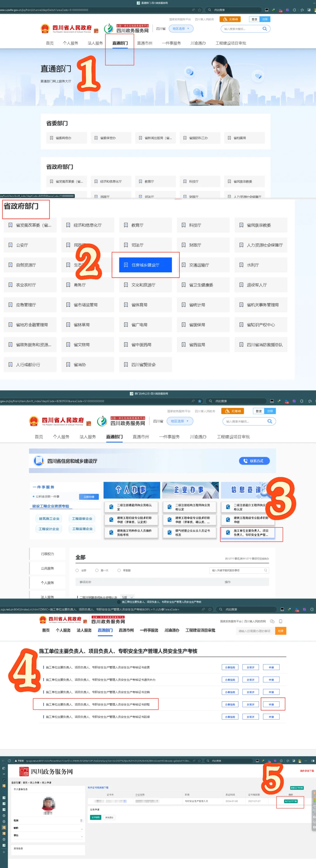This screenshot has width=316, height=868.
Task: Open the 省新闻出版局 department tile
Action: tap(155, 138)
